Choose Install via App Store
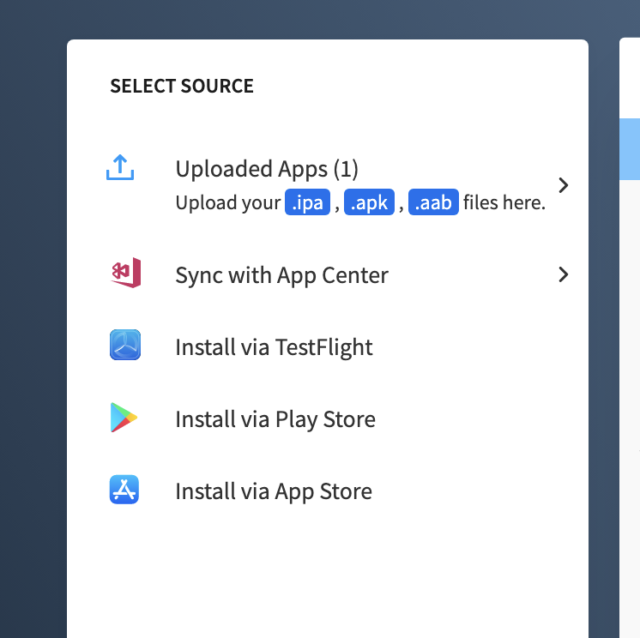 click(x=327, y=491)
